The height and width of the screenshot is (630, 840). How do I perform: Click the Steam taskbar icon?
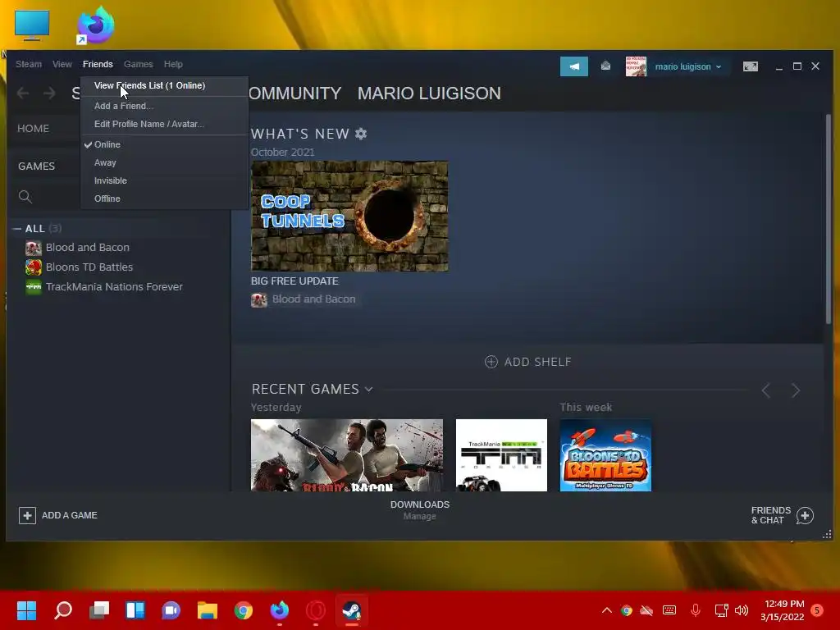351,610
